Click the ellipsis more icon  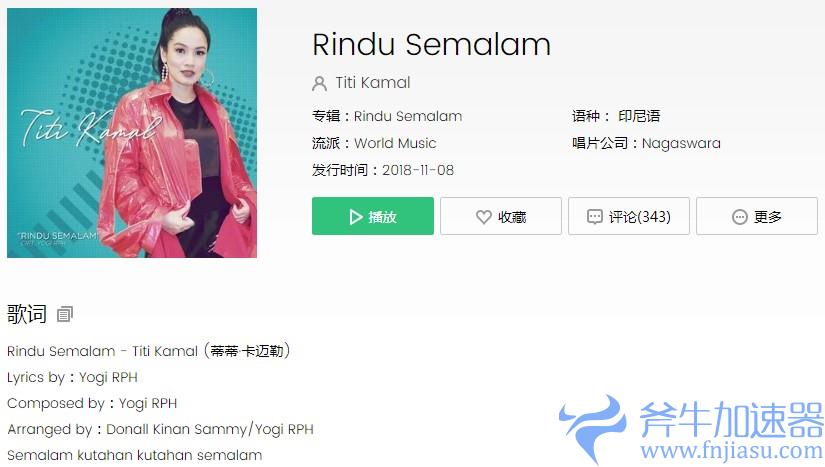tap(740, 217)
